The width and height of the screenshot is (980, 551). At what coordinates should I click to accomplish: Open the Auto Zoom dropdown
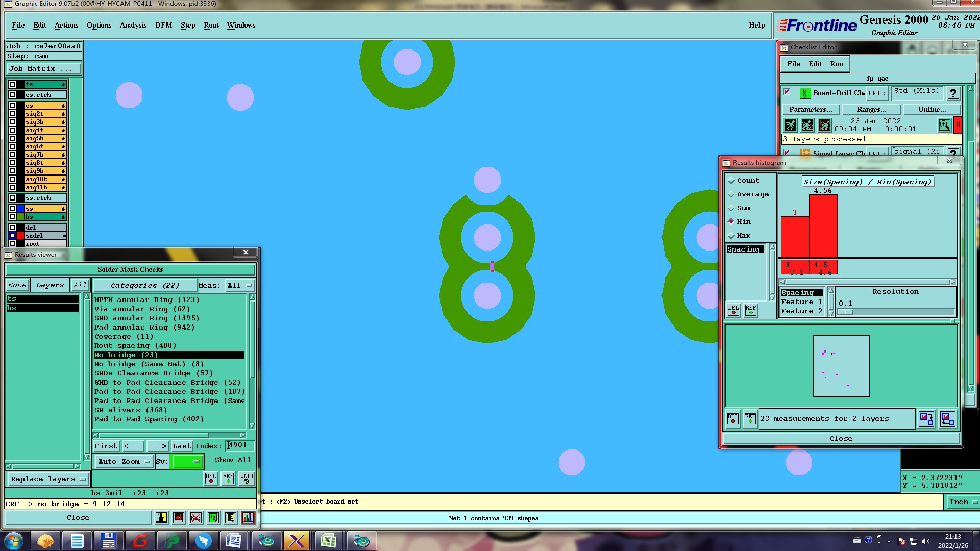(x=124, y=462)
